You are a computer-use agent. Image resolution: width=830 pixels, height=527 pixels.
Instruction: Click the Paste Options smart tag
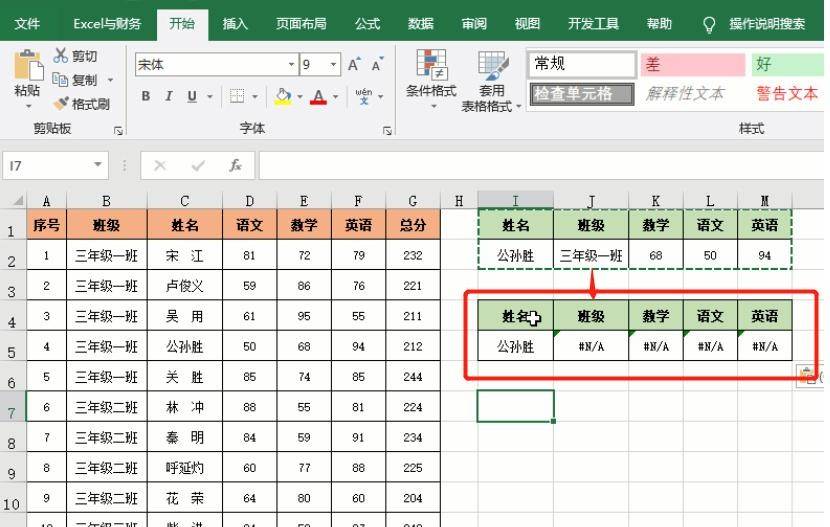[808, 376]
